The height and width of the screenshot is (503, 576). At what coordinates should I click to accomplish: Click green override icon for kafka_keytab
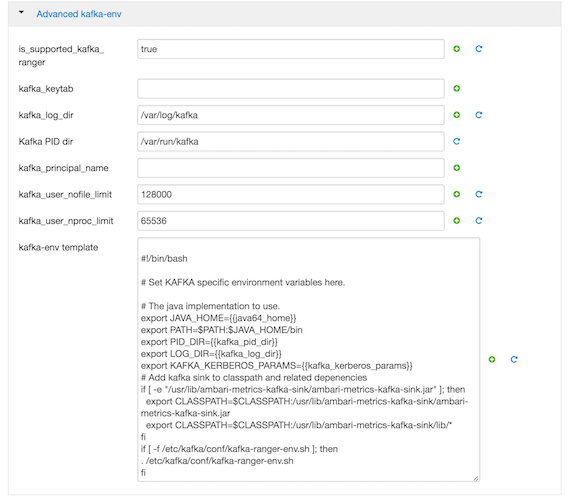[x=457, y=89]
